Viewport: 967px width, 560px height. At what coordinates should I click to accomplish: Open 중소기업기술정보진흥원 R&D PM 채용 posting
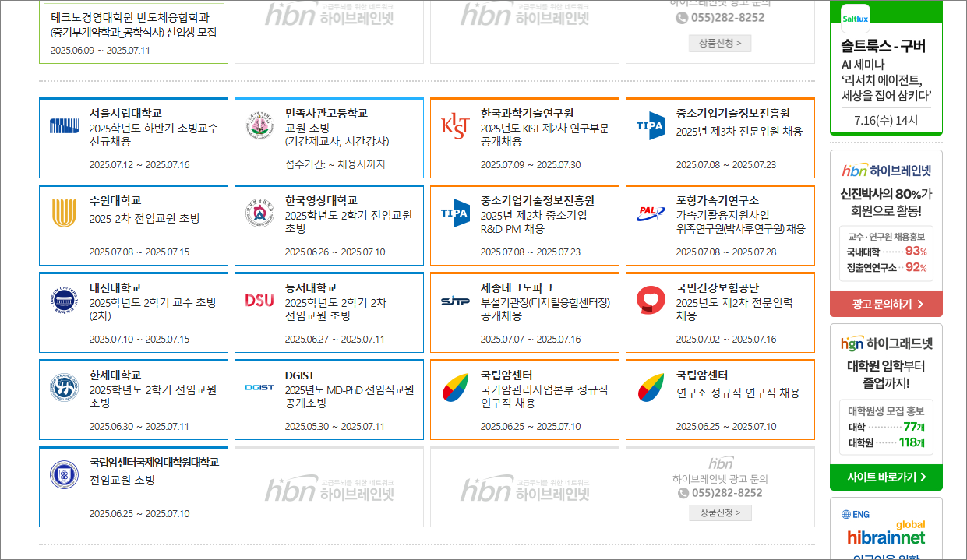[x=524, y=225]
